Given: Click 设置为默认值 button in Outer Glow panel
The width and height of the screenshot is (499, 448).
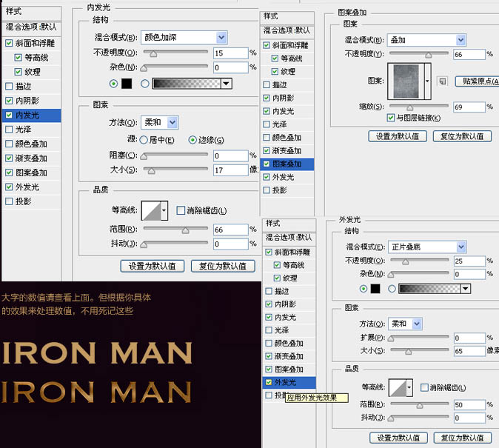Looking at the screenshot, I should tap(398, 438).
